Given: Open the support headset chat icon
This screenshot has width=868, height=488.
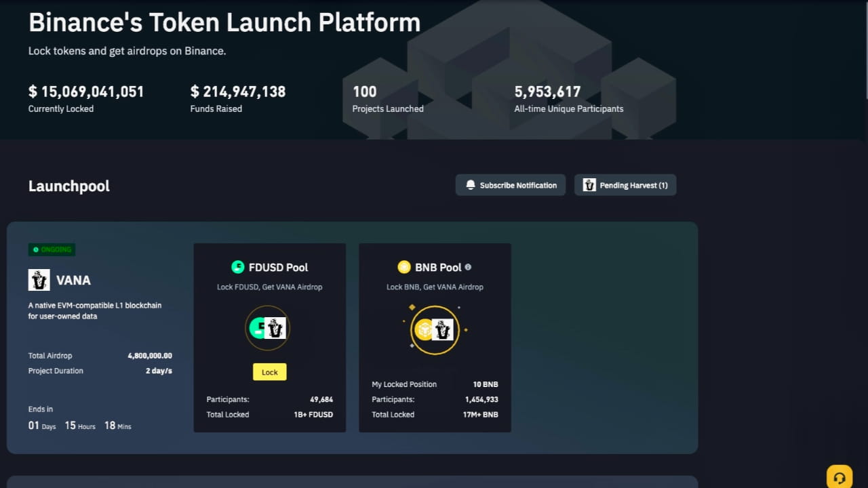Looking at the screenshot, I should 839,478.
